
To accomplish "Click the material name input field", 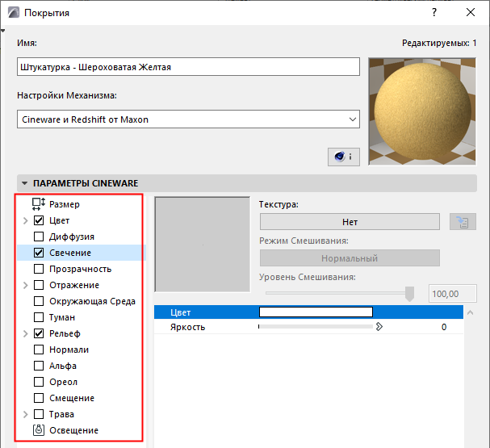I will (x=188, y=66).
